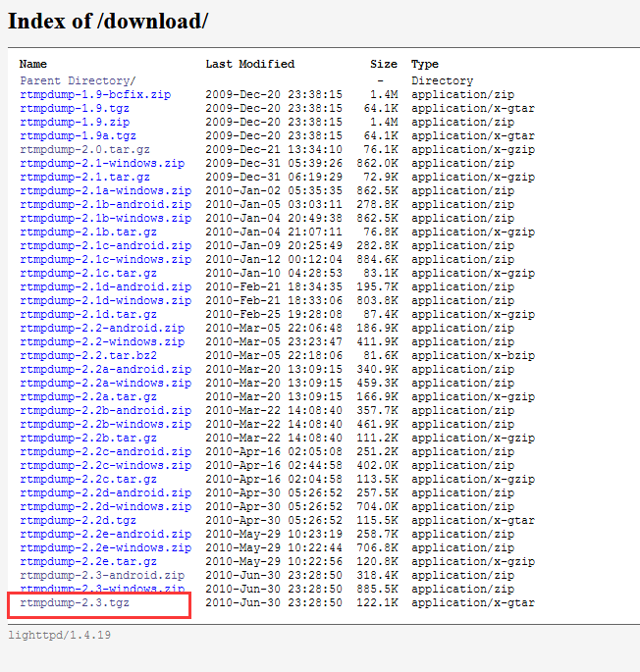Click the rtmpdump-2.2d.tgz link
Image resolution: width=640 pixels, height=672 pixels.
(78, 520)
